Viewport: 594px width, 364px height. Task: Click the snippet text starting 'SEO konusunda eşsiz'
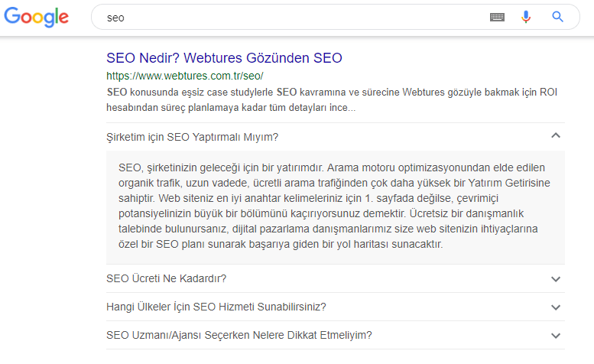pos(332,100)
